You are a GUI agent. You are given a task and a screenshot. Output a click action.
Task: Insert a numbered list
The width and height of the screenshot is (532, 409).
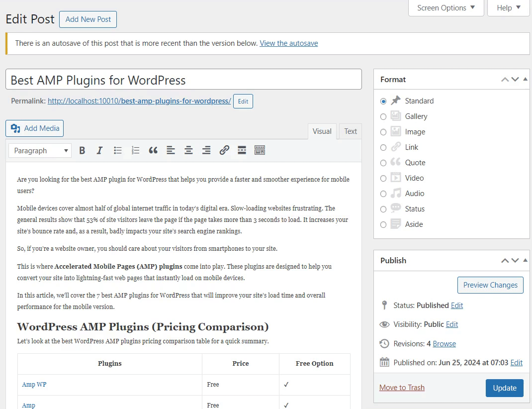tap(135, 150)
